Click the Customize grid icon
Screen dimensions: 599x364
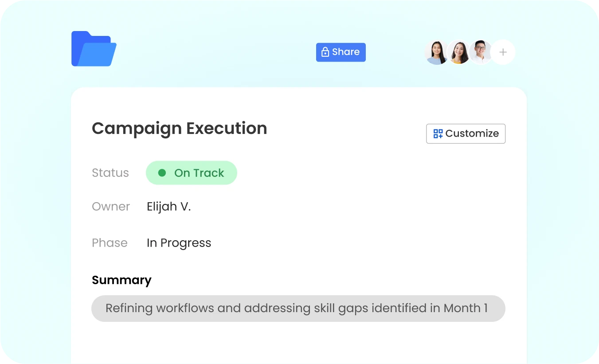pos(438,134)
